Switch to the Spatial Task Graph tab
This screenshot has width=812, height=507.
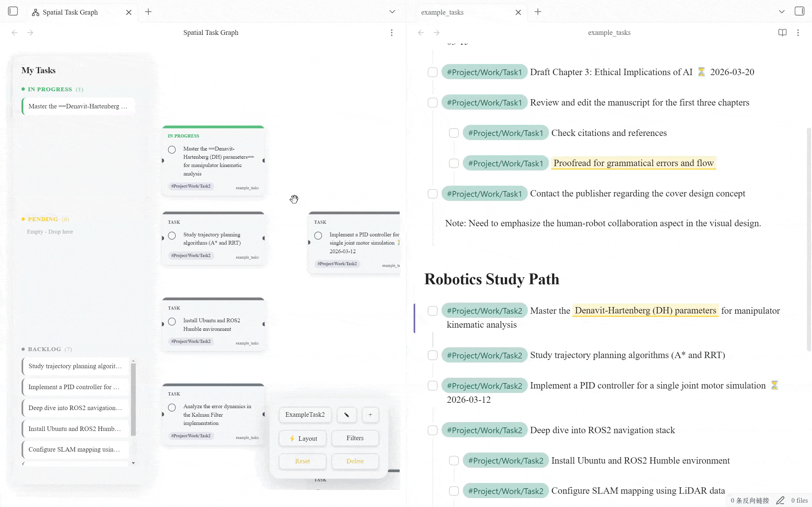[x=70, y=12]
